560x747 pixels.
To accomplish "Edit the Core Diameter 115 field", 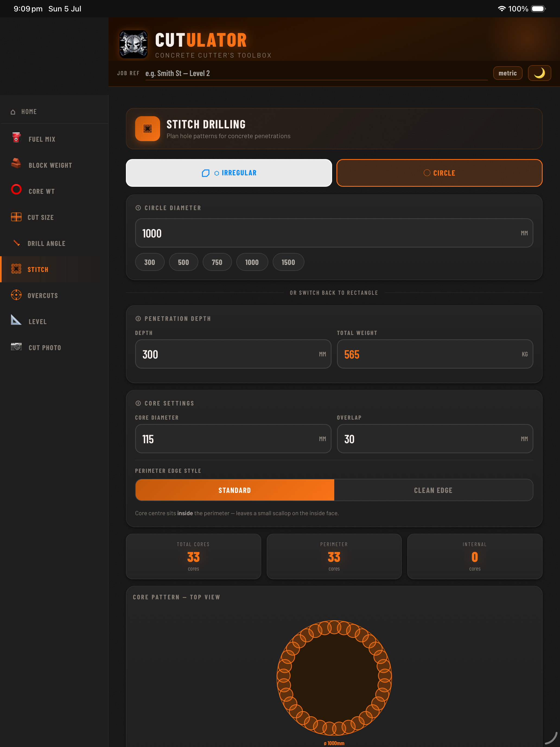I will point(233,439).
